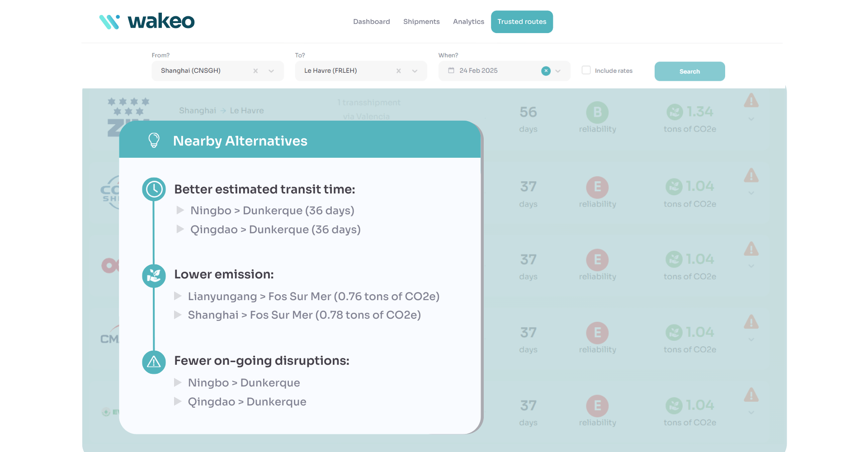Screen dimensions: 868x452
Task: Click the warning triangle icon beside Fewer on-going disruptions
Action: [154, 362]
